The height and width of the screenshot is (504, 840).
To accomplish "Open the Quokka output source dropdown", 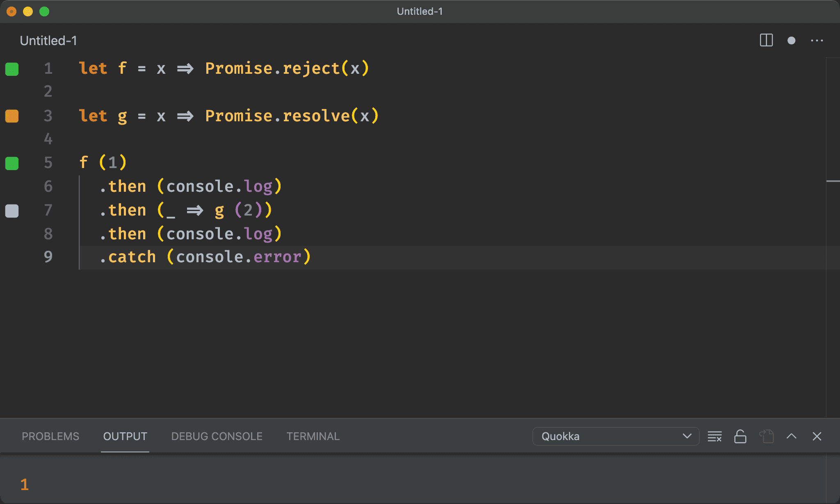I will (615, 436).
